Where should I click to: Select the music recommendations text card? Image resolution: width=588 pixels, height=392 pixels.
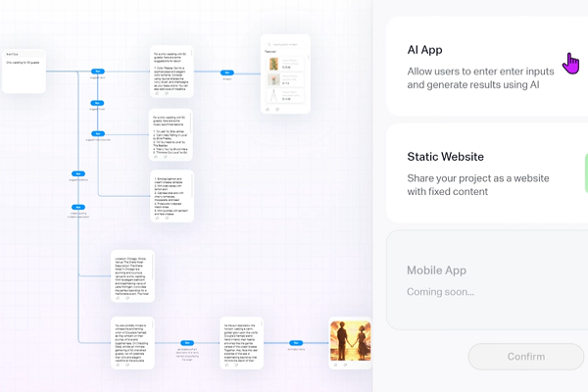(x=171, y=134)
